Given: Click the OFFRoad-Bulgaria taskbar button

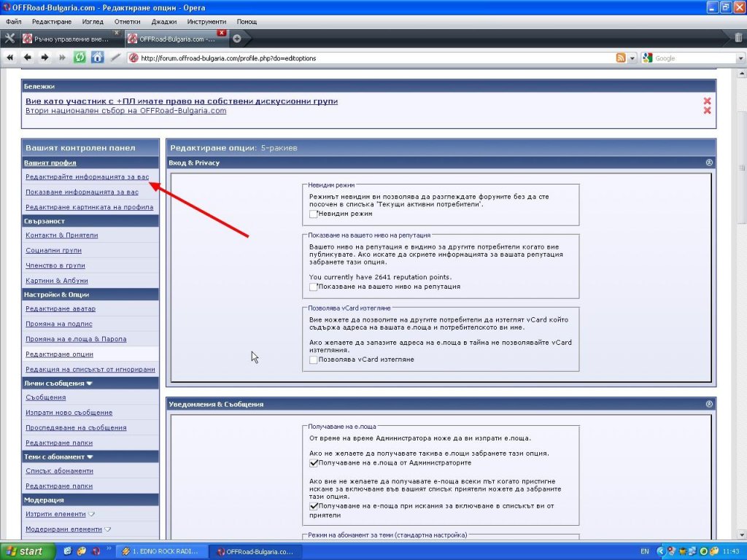Looking at the screenshot, I should tap(255, 551).
